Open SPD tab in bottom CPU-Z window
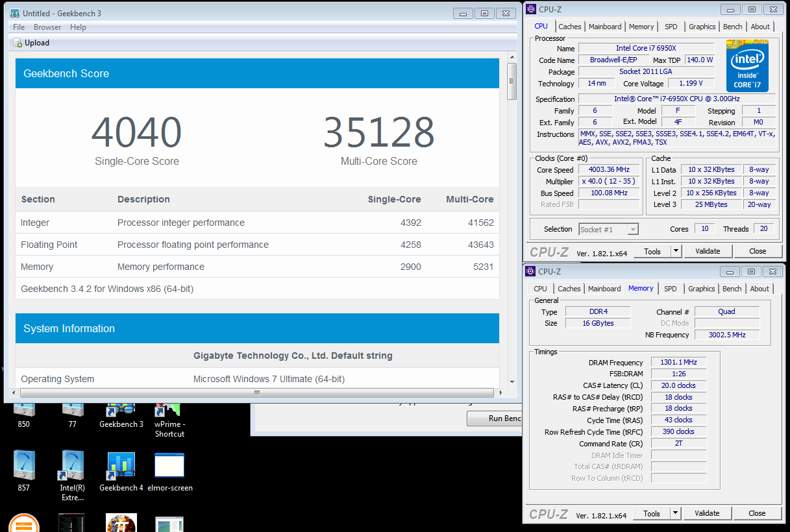The height and width of the screenshot is (532, 790). click(671, 289)
